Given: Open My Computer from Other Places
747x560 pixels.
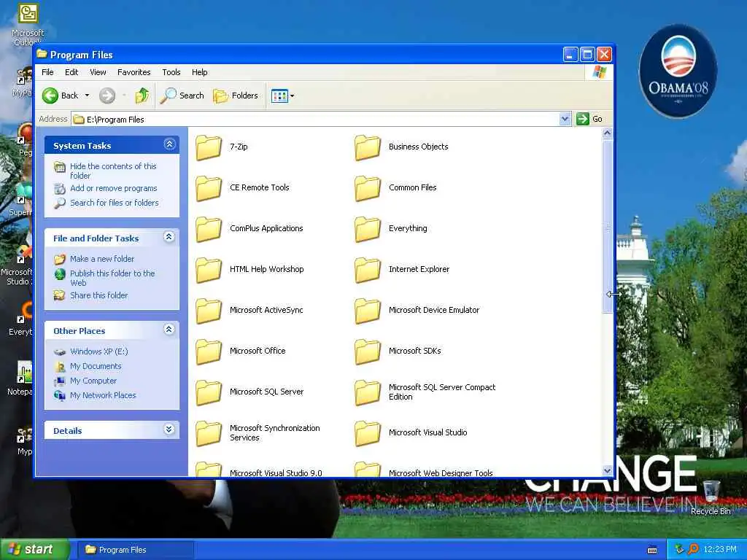Looking at the screenshot, I should 93,381.
